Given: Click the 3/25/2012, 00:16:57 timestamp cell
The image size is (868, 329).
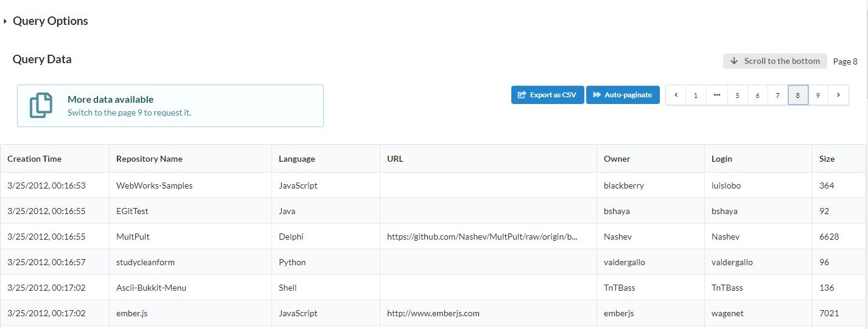Looking at the screenshot, I should click(x=55, y=262).
